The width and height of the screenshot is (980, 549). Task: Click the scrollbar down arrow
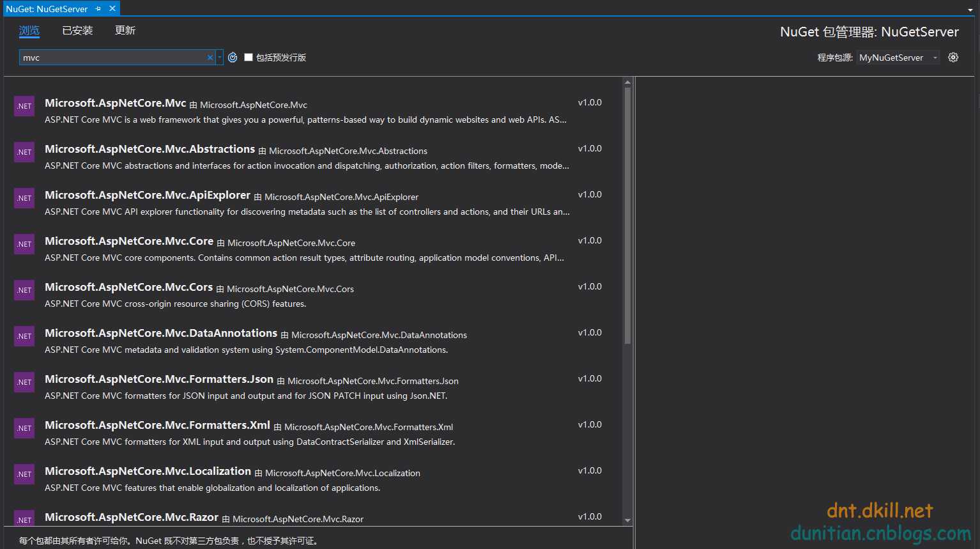click(627, 520)
